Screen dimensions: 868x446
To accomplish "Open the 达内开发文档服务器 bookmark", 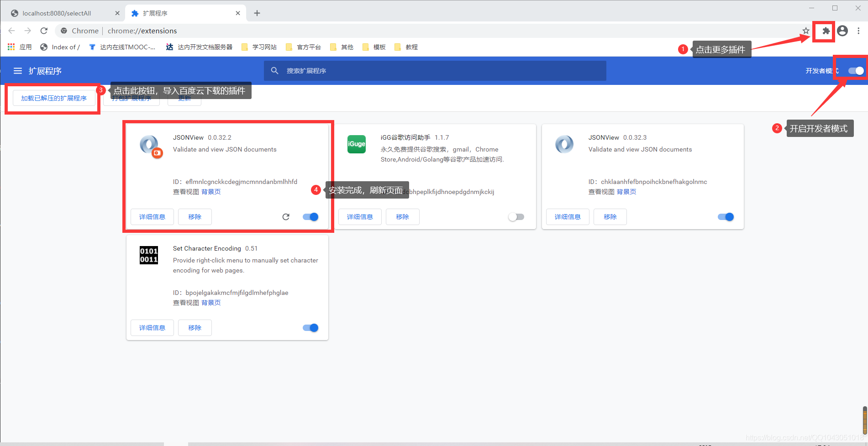I will 200,47.
